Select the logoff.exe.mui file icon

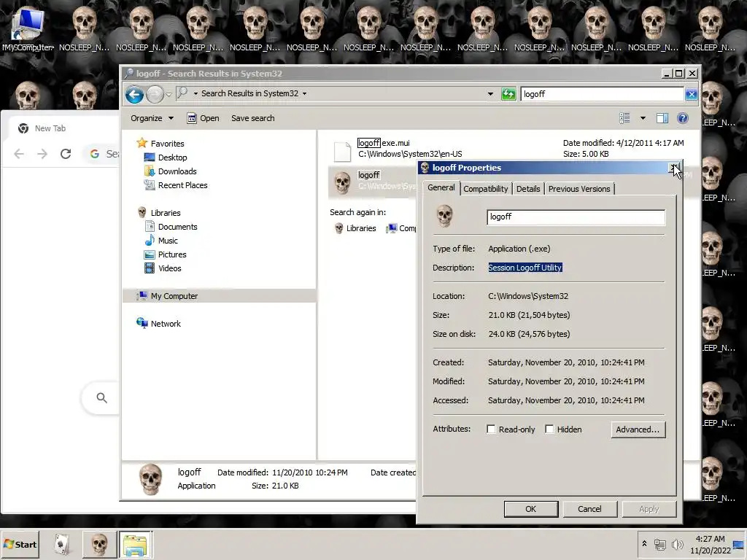[342, 152]
